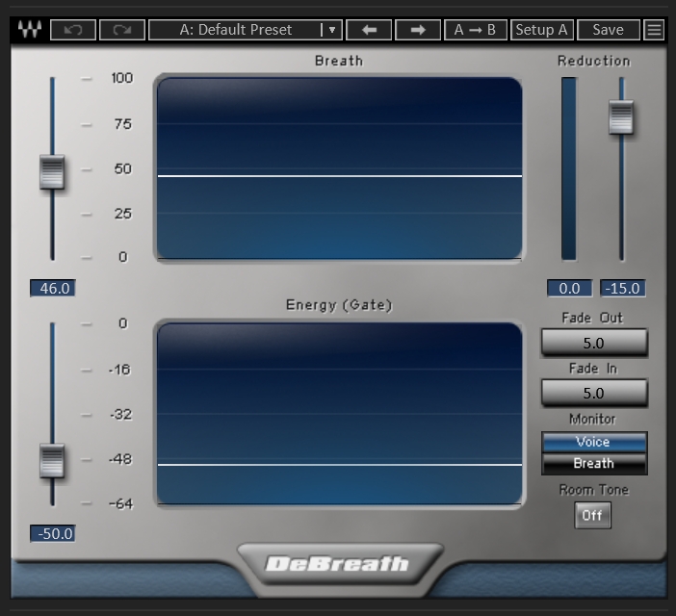
Task: Click the Undo arrow button
Action: [73, 30]
